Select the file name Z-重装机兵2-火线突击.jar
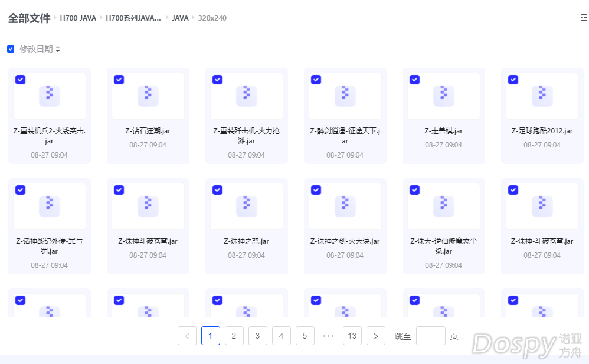 [49, 136]
